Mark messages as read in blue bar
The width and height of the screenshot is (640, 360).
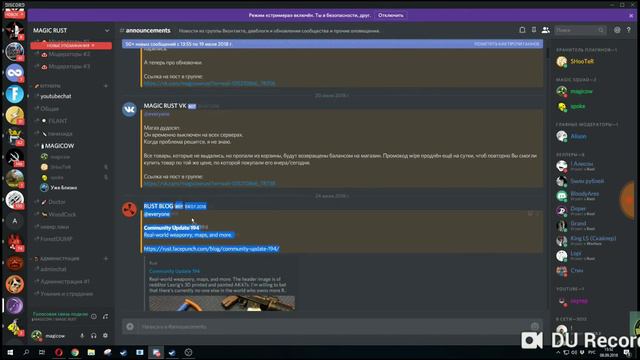tap(507, 44)
